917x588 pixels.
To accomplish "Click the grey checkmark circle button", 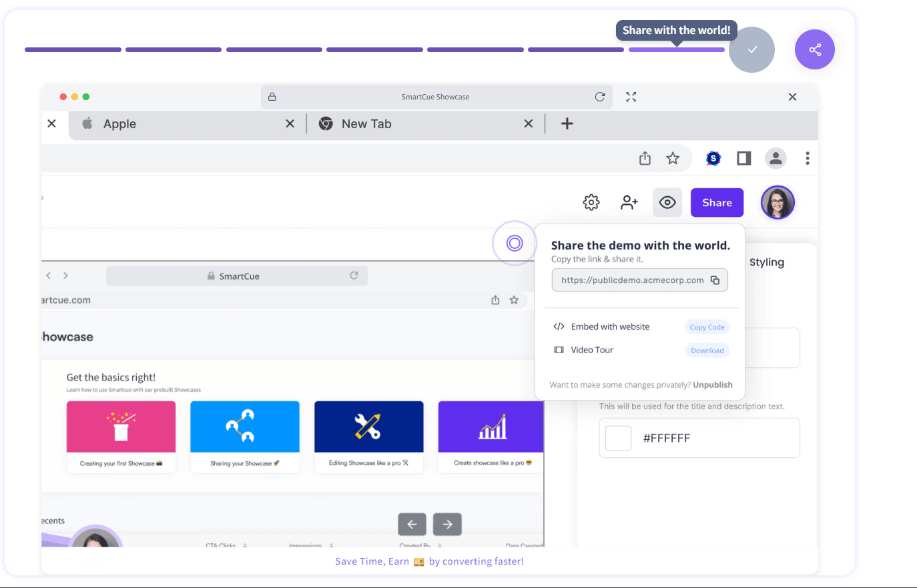I will click(x=751, y=49).
